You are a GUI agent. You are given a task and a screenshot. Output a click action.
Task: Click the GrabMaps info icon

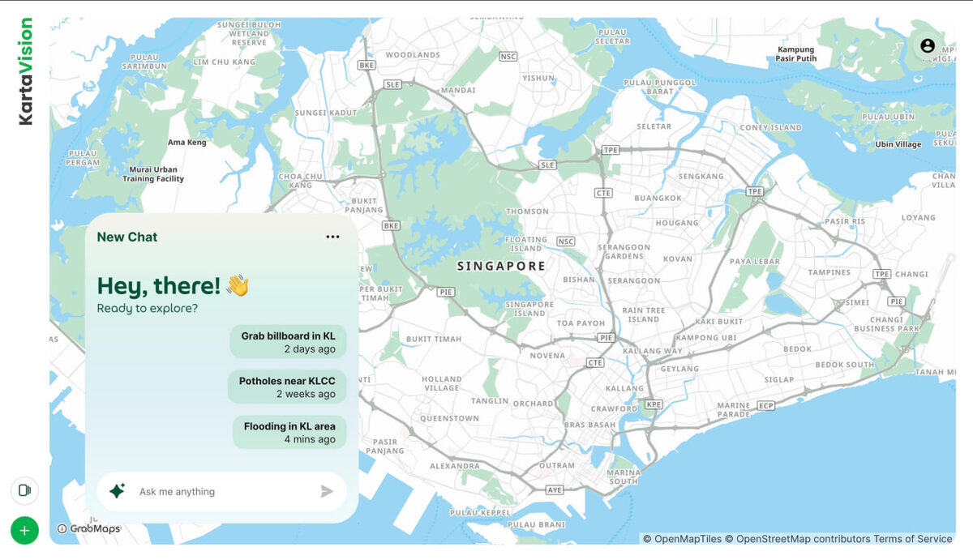[62, 529]
